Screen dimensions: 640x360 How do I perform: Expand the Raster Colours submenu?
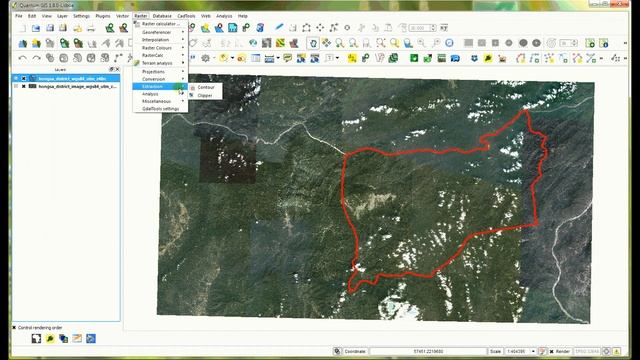tap(160, 48)
